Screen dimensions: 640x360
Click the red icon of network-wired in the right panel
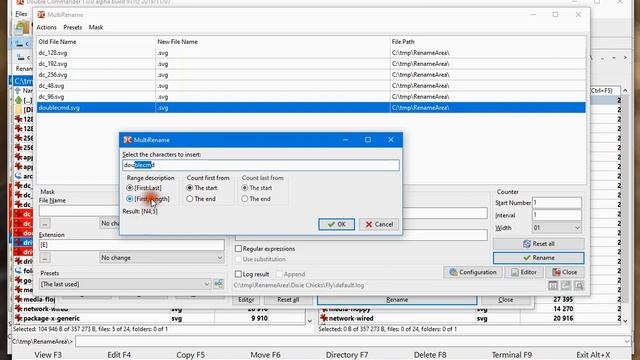[x=324, y=318]
